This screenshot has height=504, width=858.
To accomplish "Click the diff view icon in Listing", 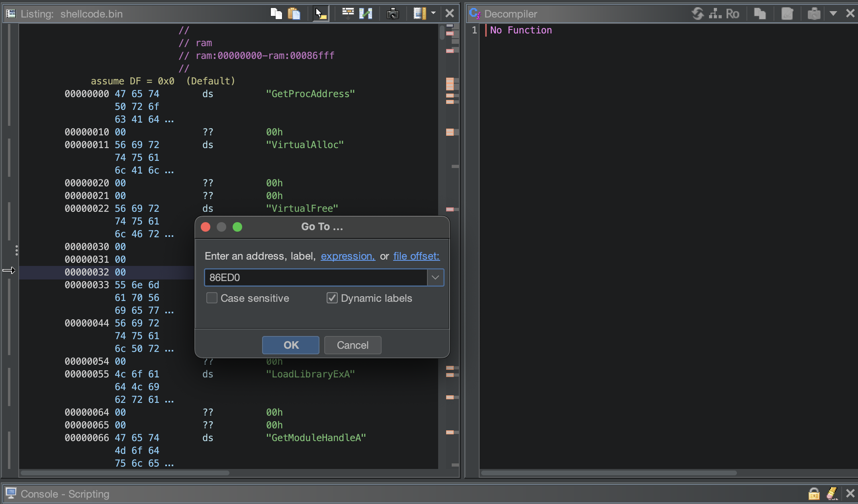I will [x=366, y=14].
